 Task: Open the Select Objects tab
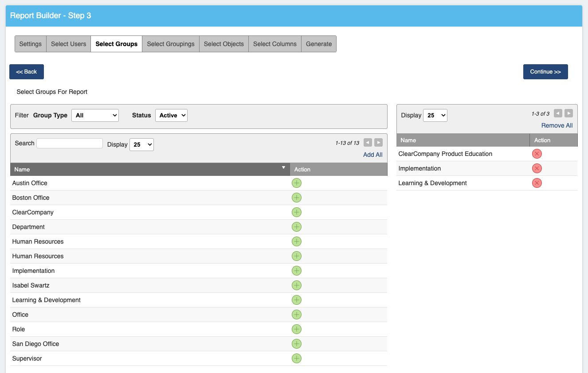coord(224,44)
